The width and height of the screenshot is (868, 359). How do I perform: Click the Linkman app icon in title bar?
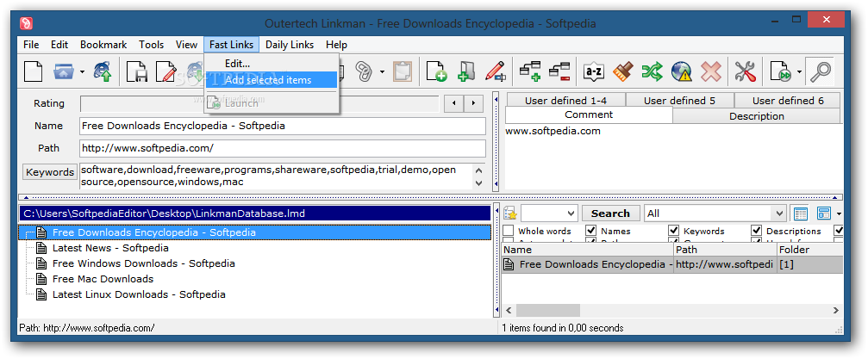click(x=26, y=23)
